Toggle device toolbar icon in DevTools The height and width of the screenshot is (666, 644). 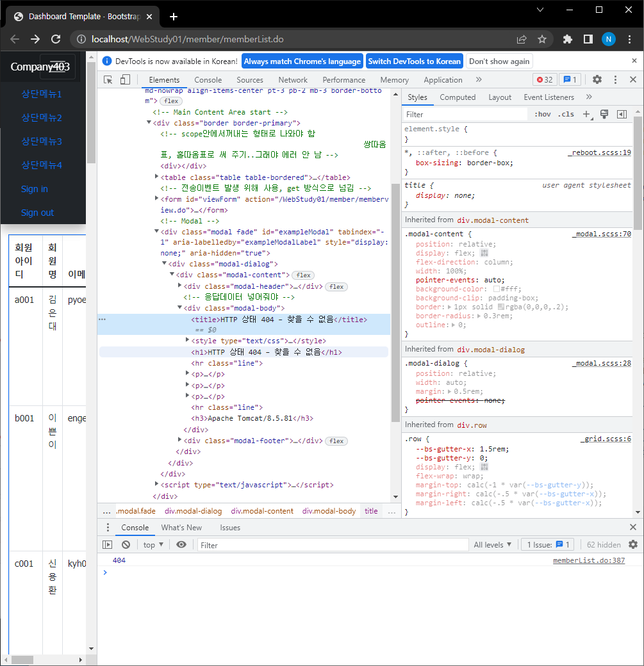[x=125, y=80]
